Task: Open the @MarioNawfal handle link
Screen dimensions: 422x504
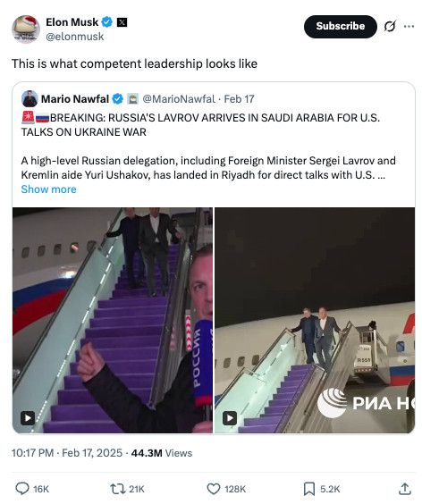Action: [179, 98]
